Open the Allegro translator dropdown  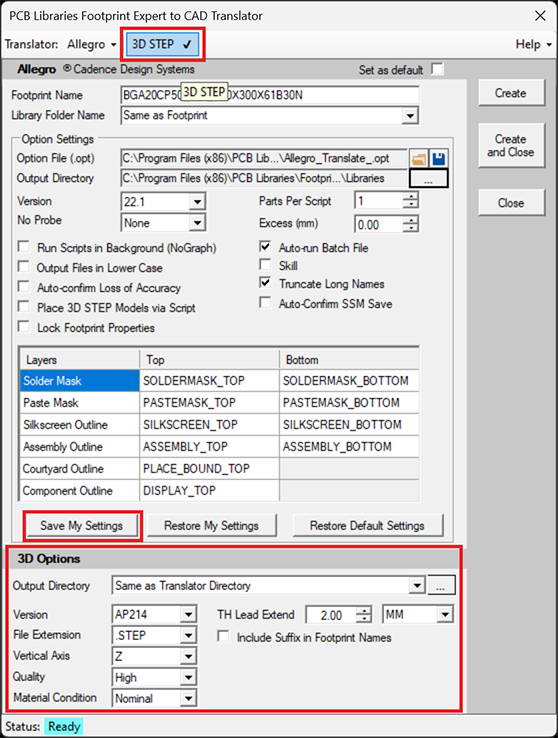tap(92, 44)
